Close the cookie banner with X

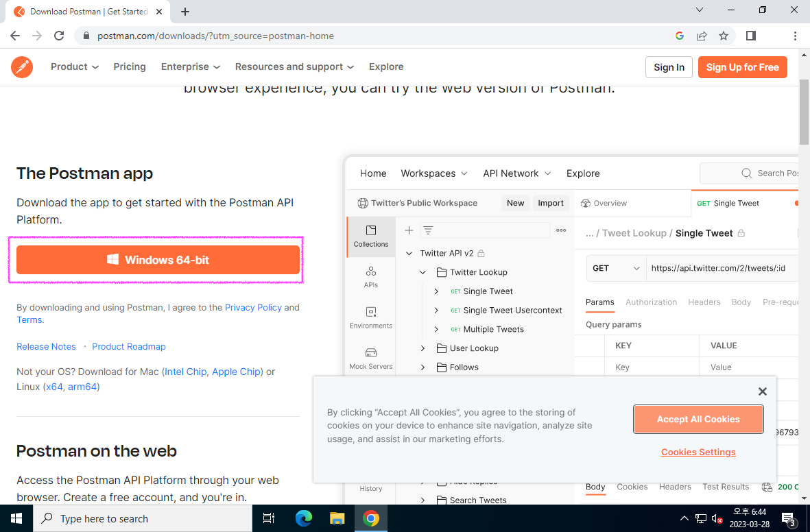point(762,391)
